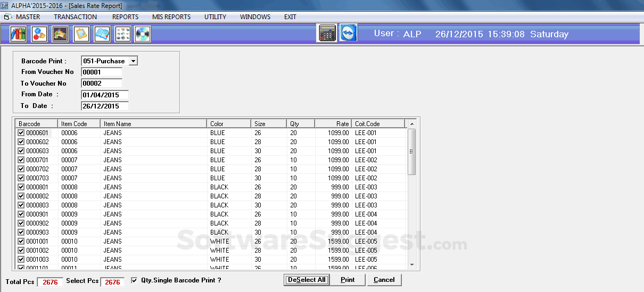644x292 pixels.
Task: Toggle checkbox for barcode 0000902
Action: (21, 223)
